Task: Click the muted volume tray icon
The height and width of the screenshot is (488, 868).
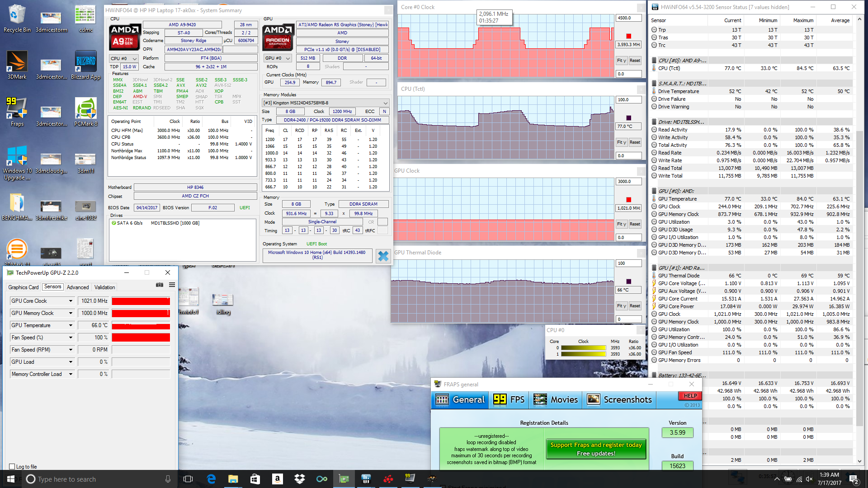Action: (x=809, y=479)
